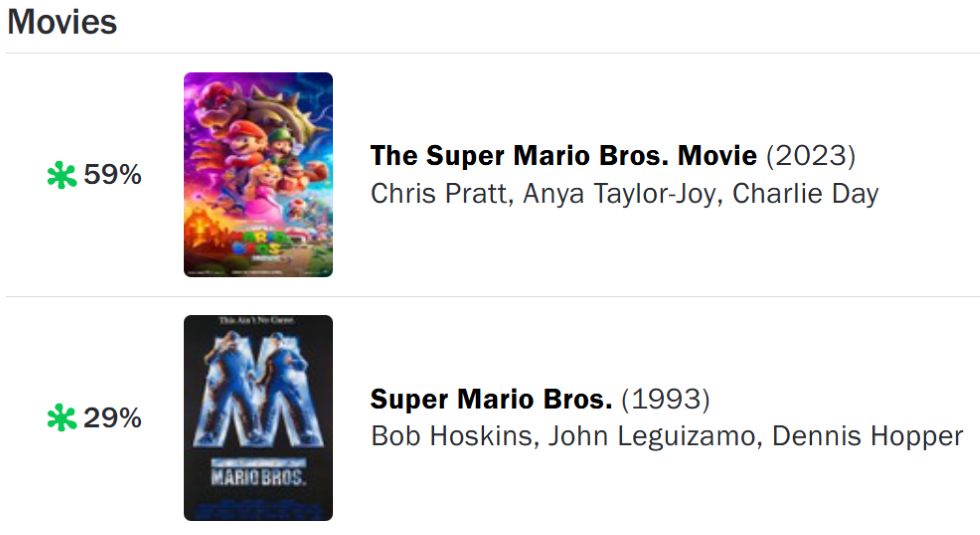Click the John Leguizamo cast name
The height and width of the screenshot is (535, 980).
pos(652,436)
